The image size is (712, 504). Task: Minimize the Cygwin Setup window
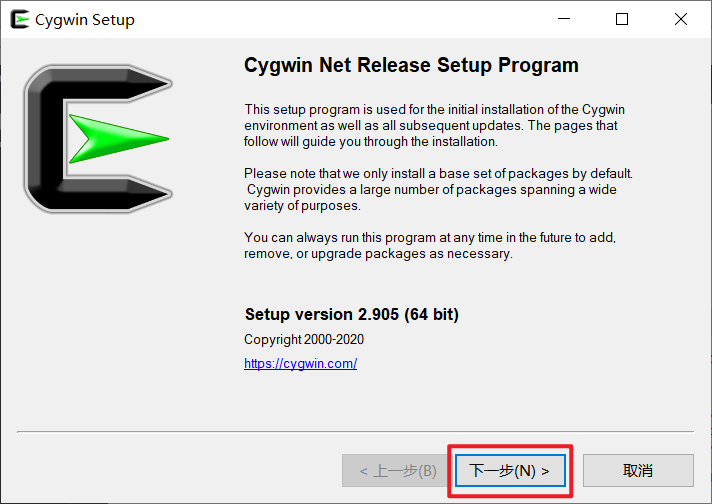pyautogui.click(x=564, y=19)
